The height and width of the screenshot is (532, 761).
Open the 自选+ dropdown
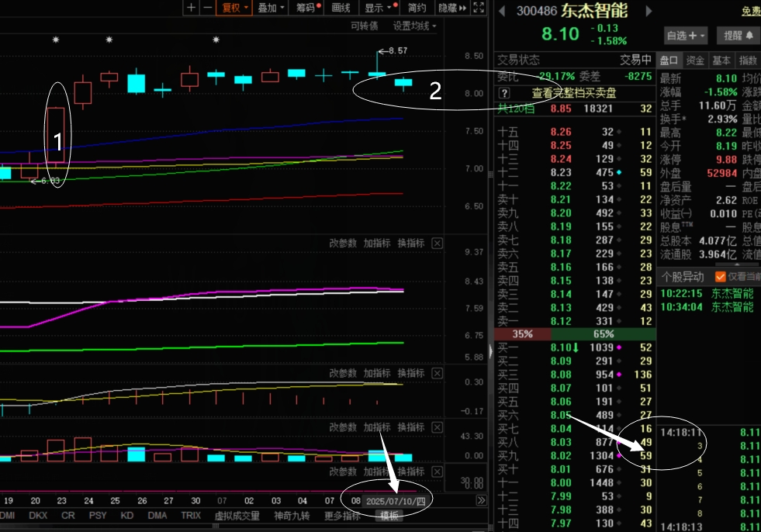(x=685, y=36)
